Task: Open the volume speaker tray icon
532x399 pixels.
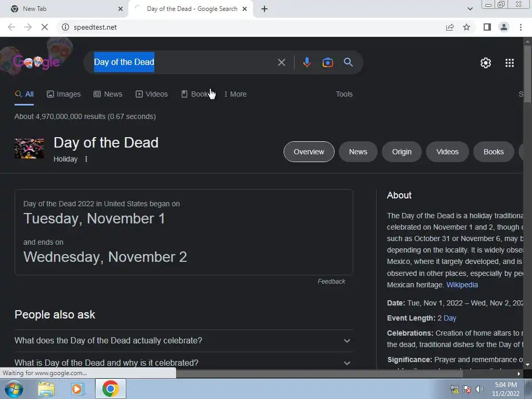Action: 479,389
